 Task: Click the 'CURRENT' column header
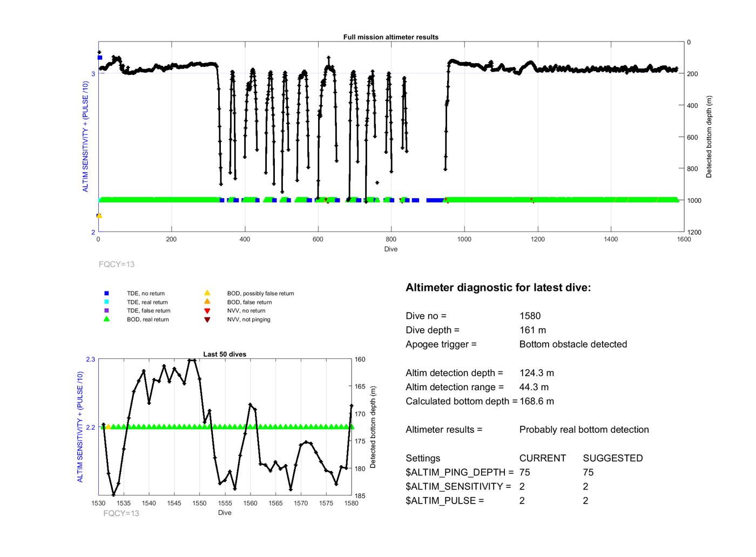[543, 458]
